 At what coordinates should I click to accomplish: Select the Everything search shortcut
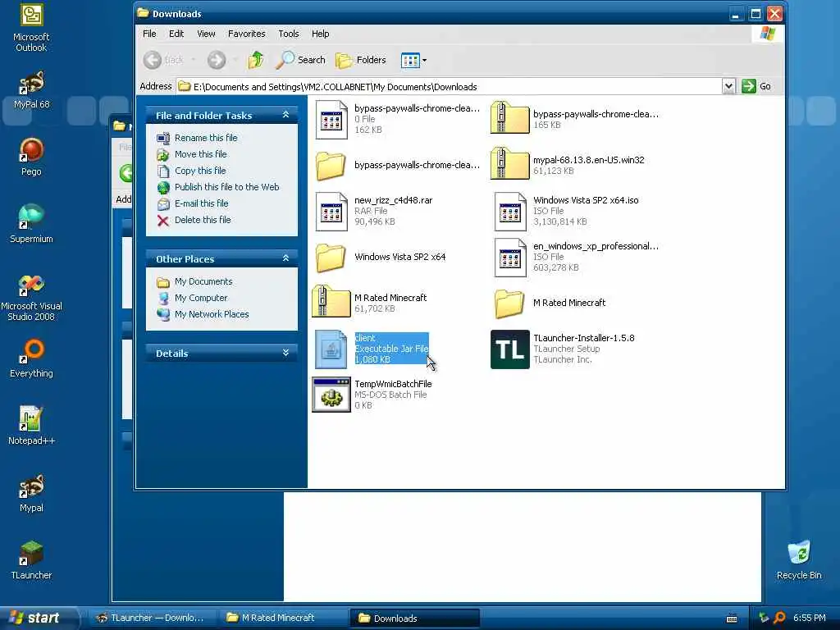(31, 358)
